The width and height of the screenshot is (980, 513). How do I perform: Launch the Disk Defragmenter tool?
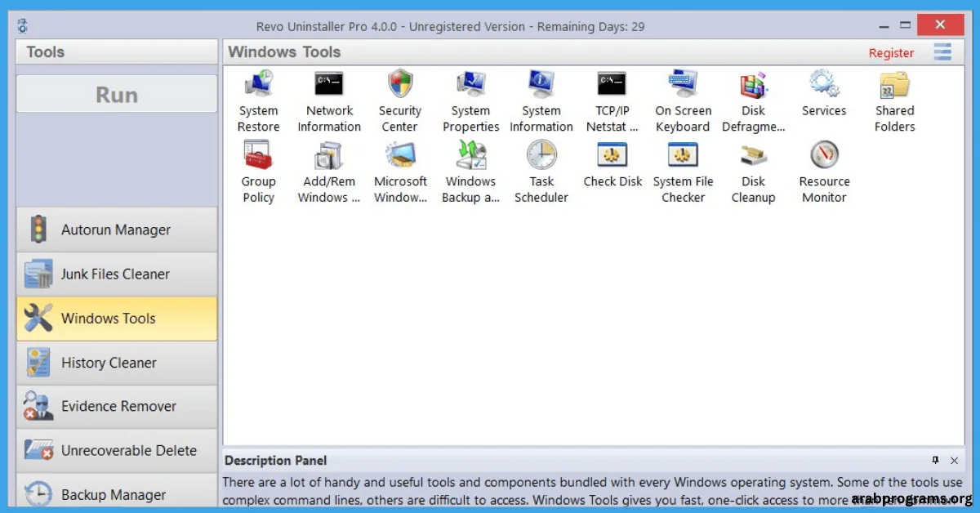pyautogui.click(x=754, y=101)
